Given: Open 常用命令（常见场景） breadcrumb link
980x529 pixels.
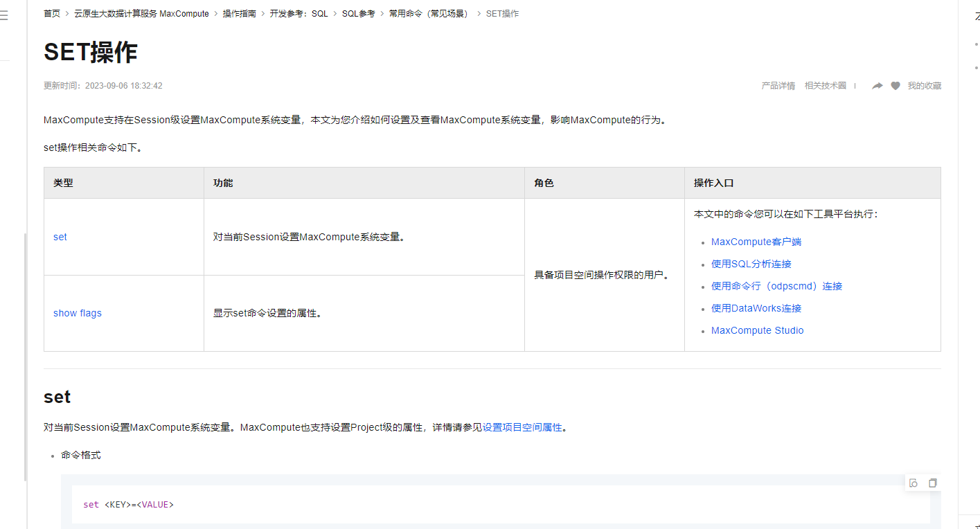Looking at the screenshot, I should [429, 14].
